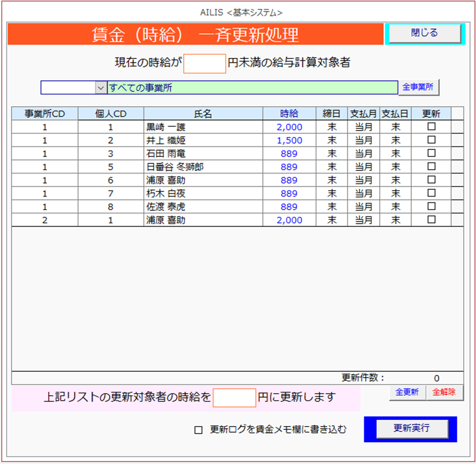This screenshot has height=464, width=476.
Task: Tick 更新 checkbox for 石田 雨竜
Action: (x=431, y=153)
